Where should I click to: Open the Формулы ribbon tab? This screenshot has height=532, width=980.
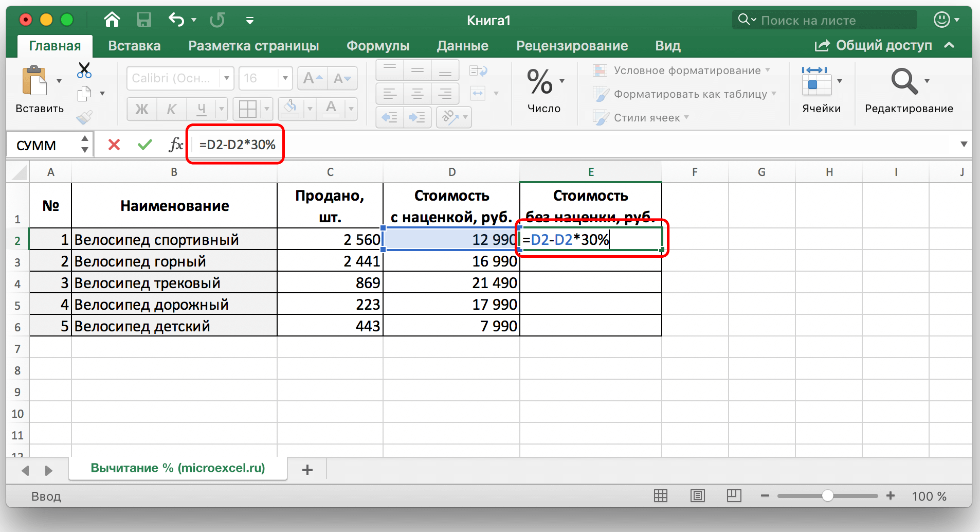(x=378, y=46)
